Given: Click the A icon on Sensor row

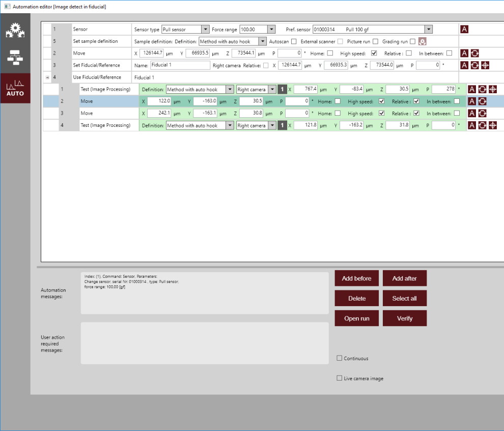Looking at the screenshot, I should [x=464, y=30].
